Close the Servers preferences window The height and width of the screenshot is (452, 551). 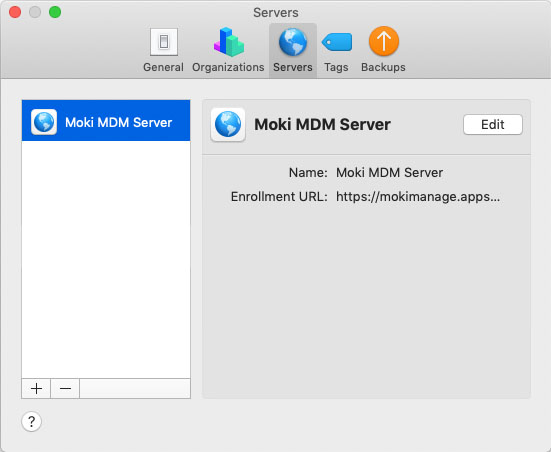click(x=15, y=12)
